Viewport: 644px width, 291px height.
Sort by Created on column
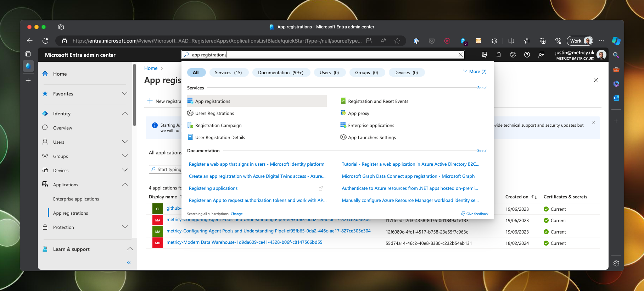click(521, 197)
